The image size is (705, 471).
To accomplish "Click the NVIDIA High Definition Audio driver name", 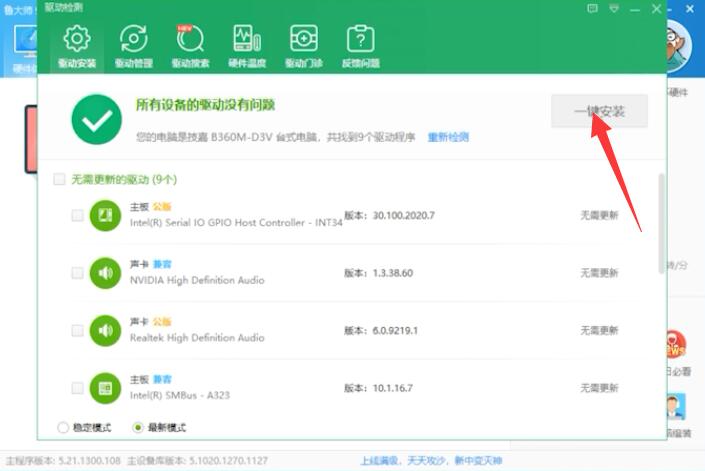I will coord(197,280).
